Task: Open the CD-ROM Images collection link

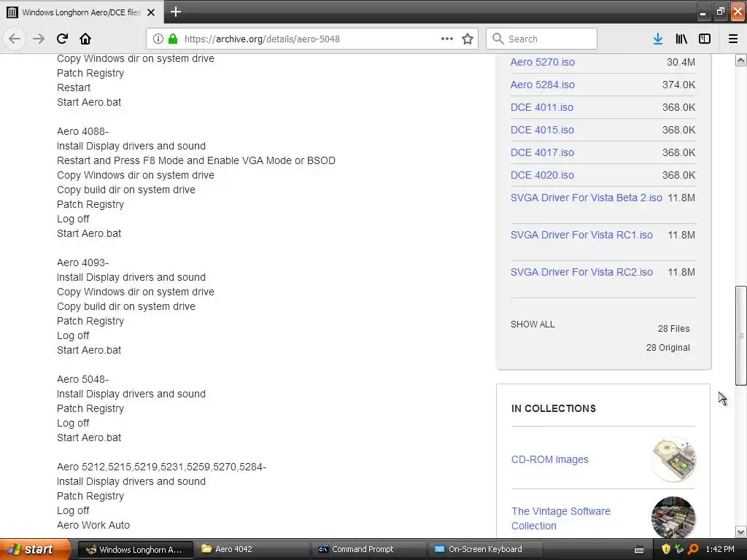Action: [550, 459]
